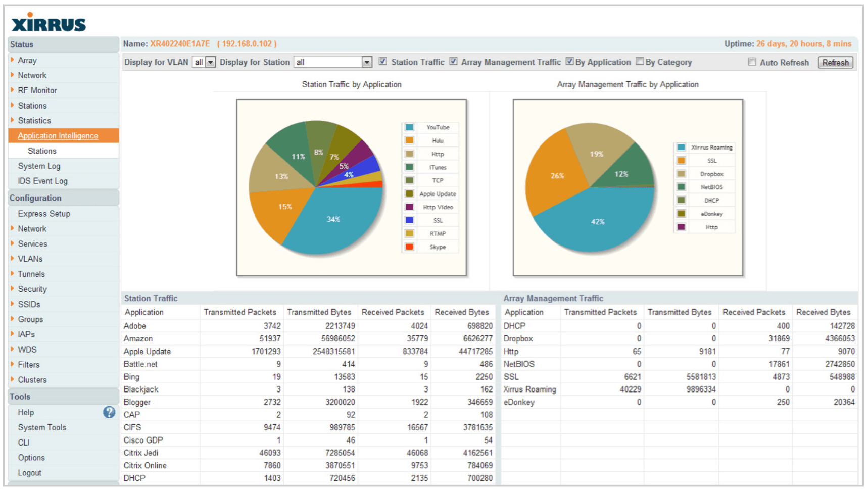The height and width of the screenshot is (490, 868).
Task: Expand the Services arrow in Configuration
Action: [12, 243]
